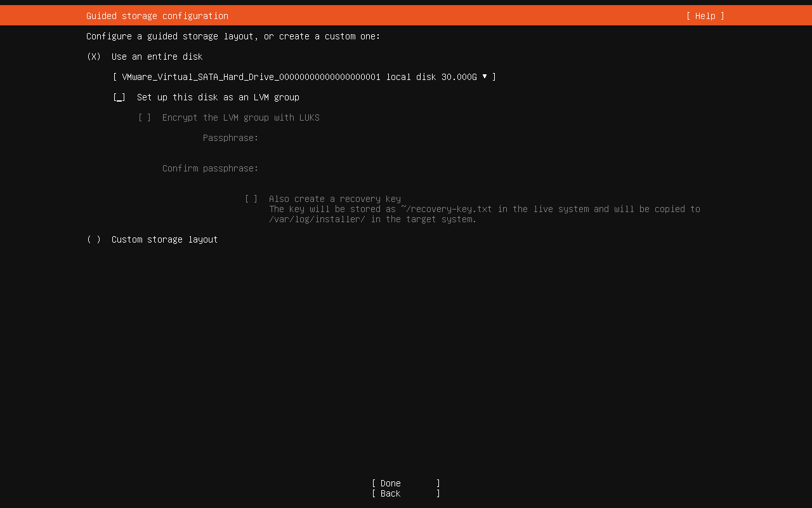Click the Done button
The width and height of the screenshot is (812, 508).
(406, 483)
